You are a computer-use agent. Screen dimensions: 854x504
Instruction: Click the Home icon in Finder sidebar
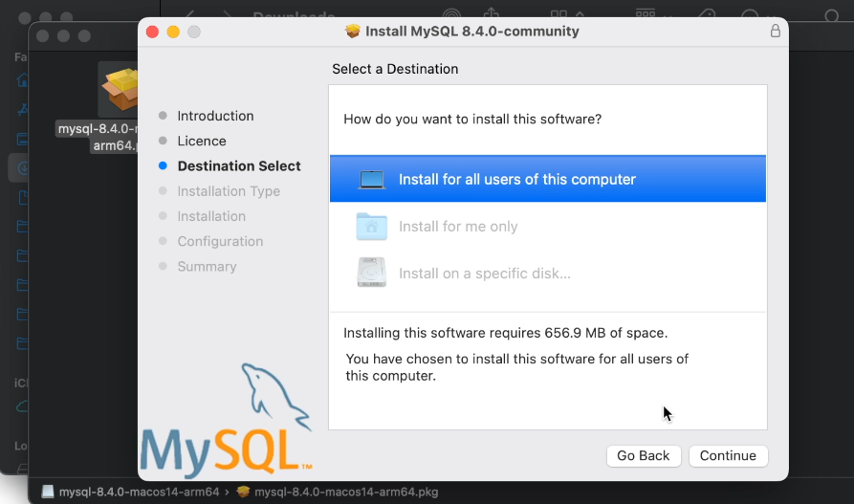tap(22, 80)
